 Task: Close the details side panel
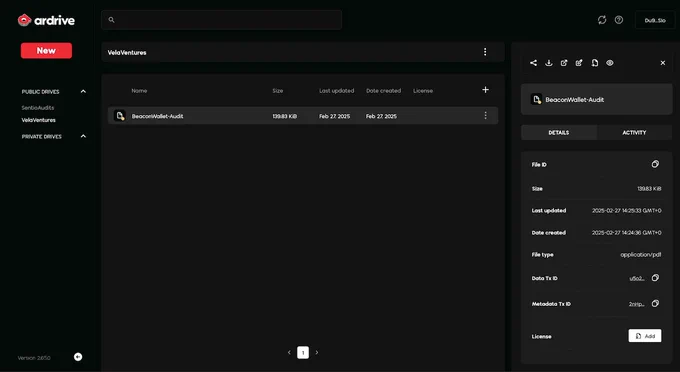coord(663,63)
